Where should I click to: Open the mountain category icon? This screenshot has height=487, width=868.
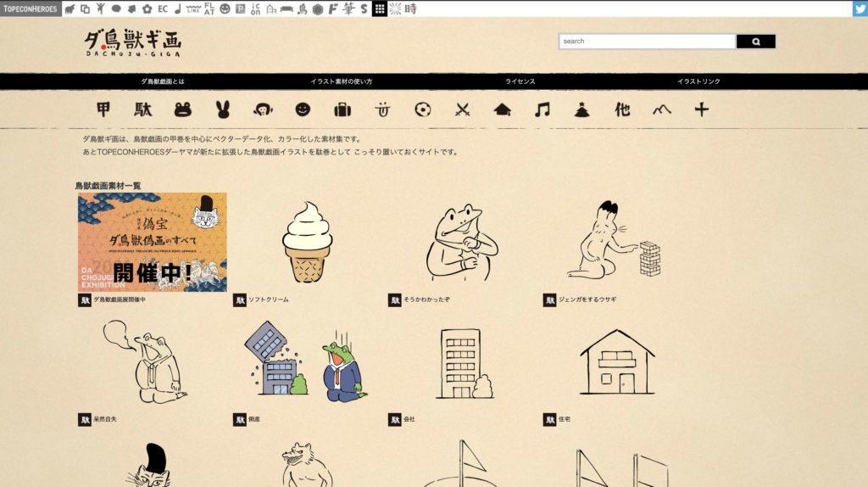click(x=661, y=109)
